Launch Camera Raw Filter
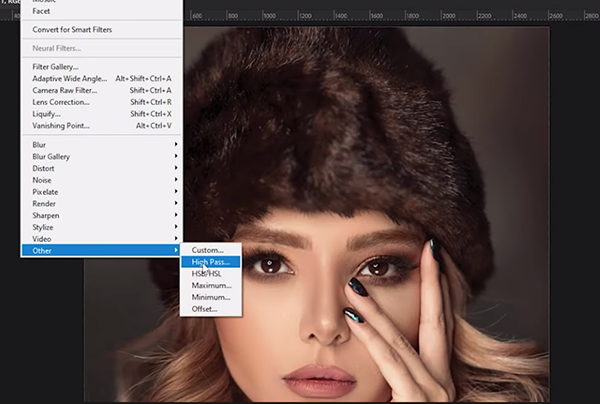The image size is (600, 404). click(x=101, y=90)
